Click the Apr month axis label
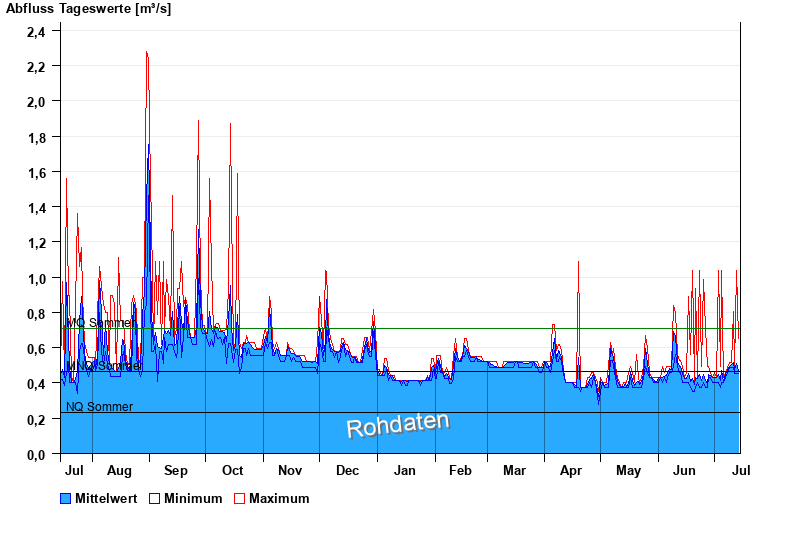Viewport: 800px width, 550px height. click(x=571, y=470)
